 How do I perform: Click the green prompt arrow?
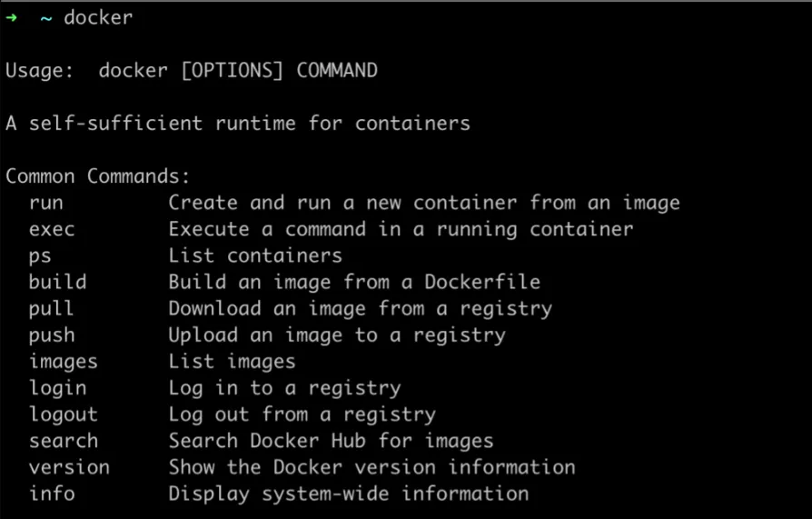(x=11, y=18)
